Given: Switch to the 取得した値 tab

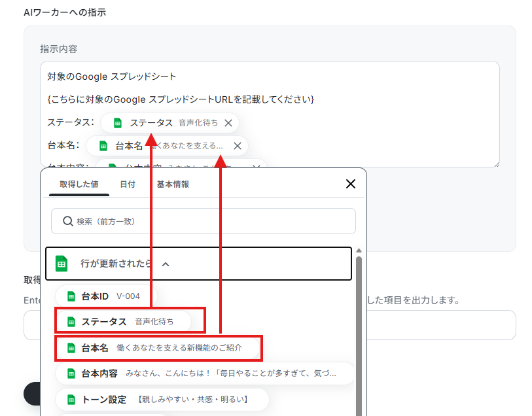Looking at the screenshot, I should pyautogui.click(x=79, y=184).
